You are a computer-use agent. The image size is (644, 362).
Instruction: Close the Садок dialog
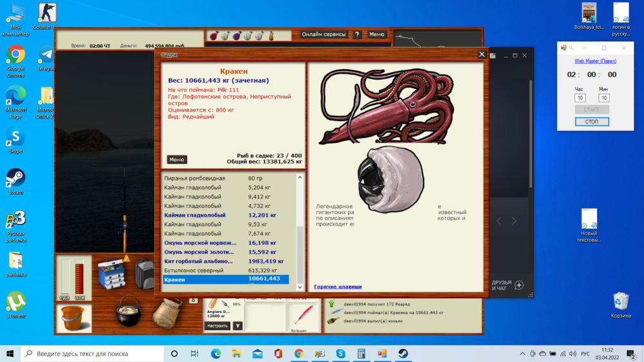click(482, 55)
